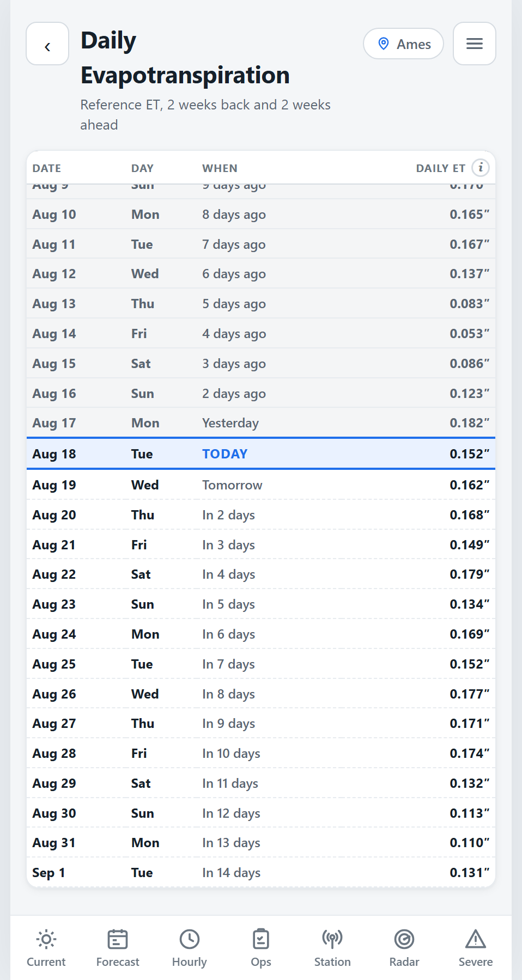
Task: Select the Aug 18 date cell
Action: click(54, 454)
